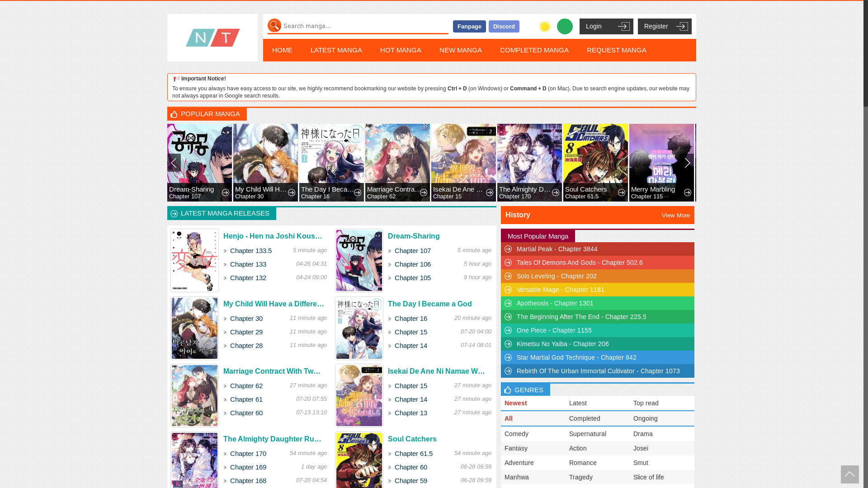
Task: Click the Login arrow icon
Action: pos(623,26)
